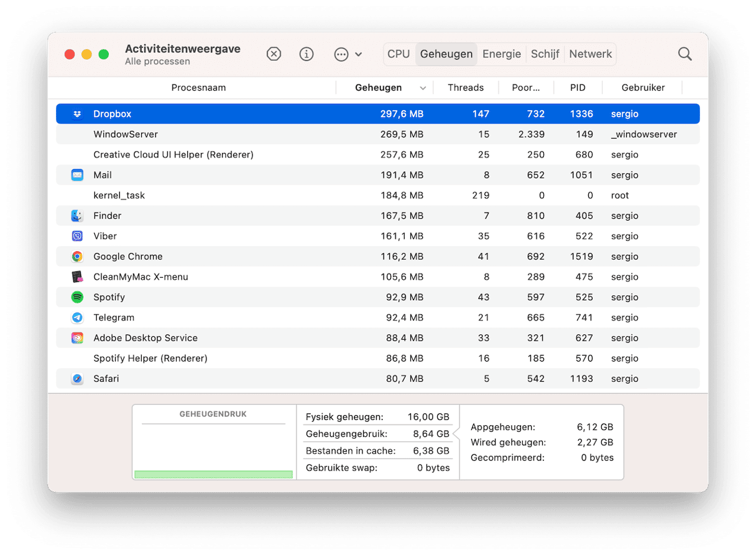The width and height of the screenshot is (756, 555).
Task: Click the Dropbox app icon
Action: click(x=77, y=114)
